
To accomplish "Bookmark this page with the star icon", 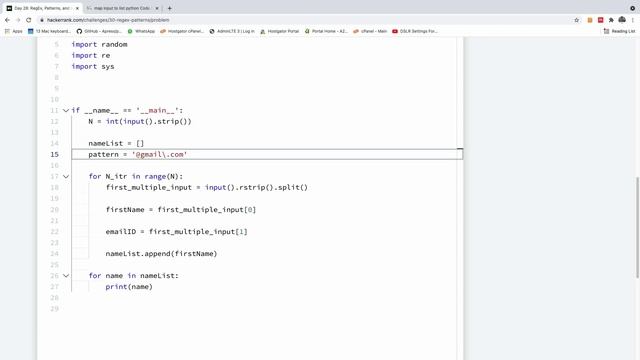I will click(x=577, y=20).
